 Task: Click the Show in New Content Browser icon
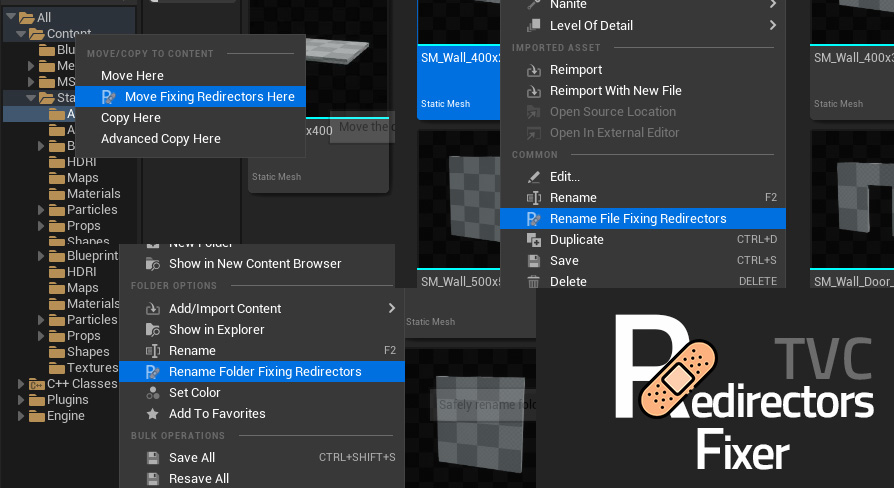pyautogui.click(x=153, y=264)
